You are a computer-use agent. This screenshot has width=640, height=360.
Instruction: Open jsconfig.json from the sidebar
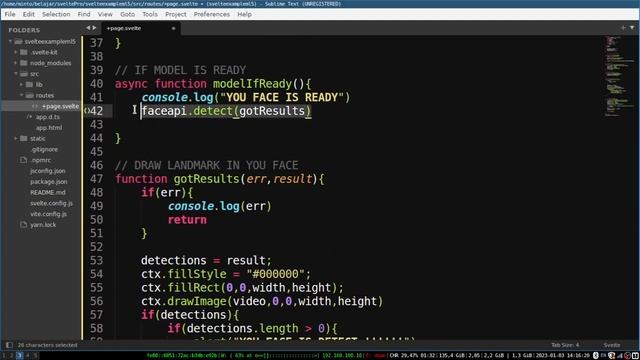pos(47,171)
